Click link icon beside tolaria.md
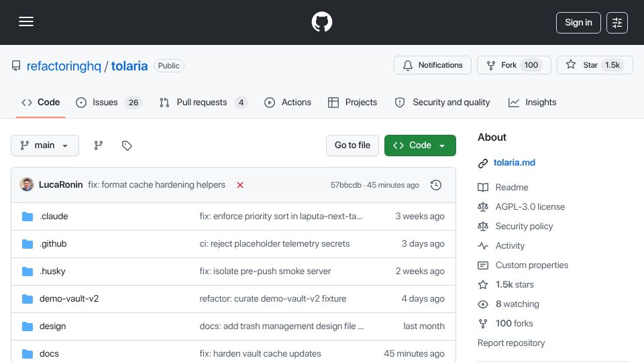The height and width of the screenshot is (362, 644). pos(483,164)
